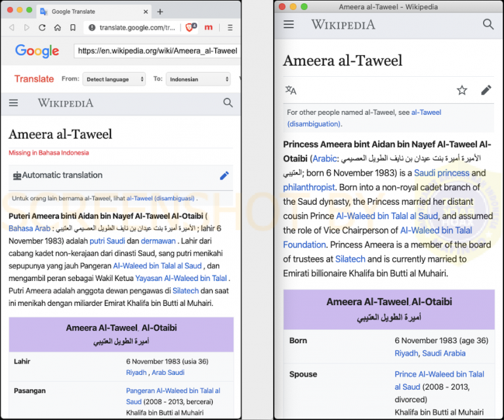This screenshot has height=420, width=504.
Task: Click the Missing in Bahasa Indonesia link
Action: pos(49,153)
